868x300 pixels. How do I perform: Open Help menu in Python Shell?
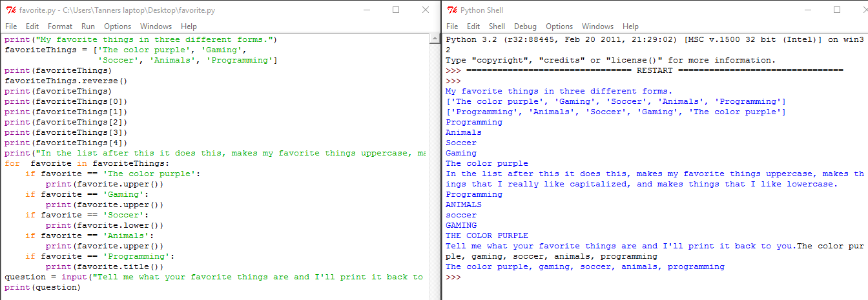[x=630, y=26]
